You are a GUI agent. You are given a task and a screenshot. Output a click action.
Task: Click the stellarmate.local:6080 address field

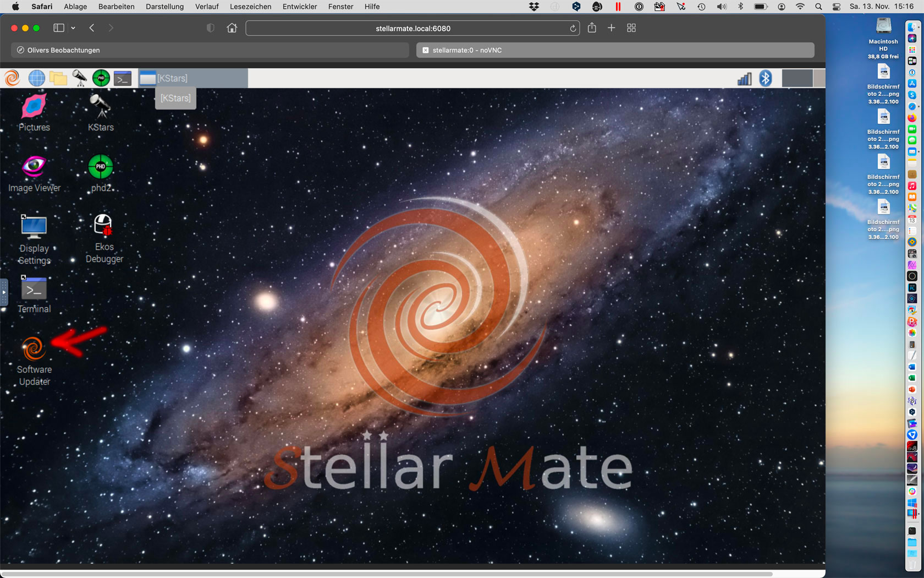(x=413, y=28)
